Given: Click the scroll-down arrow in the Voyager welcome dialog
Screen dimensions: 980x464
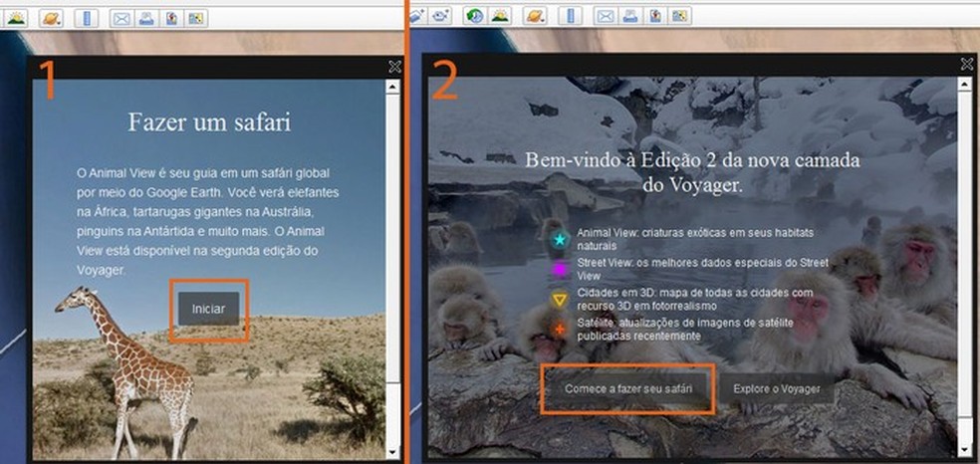Looking at the screenshot, I should coord(964,450).
